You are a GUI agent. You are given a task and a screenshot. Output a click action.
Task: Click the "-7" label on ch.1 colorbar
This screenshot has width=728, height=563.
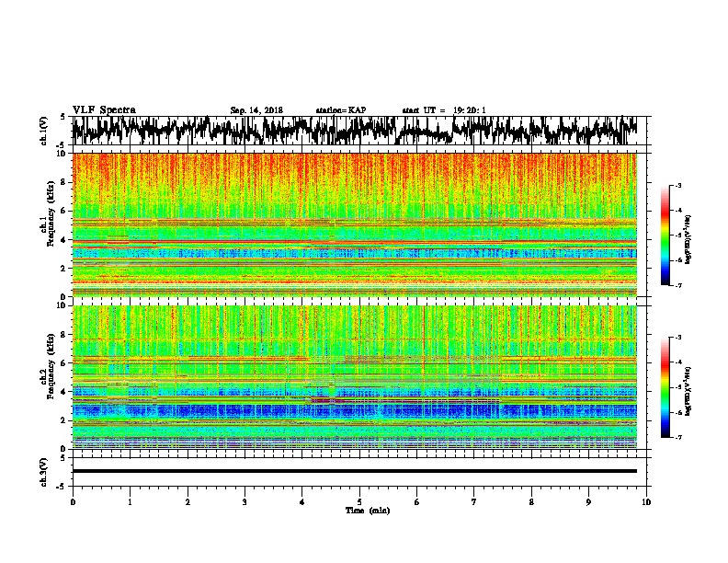tap(677, 285)
